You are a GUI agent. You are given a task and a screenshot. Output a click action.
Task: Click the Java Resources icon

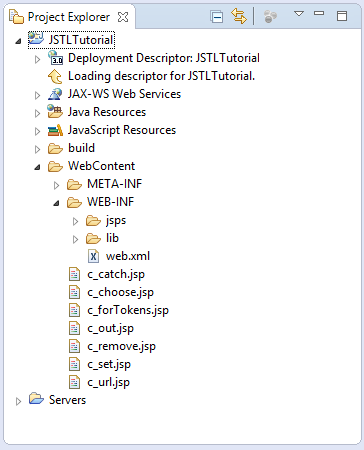[x=55, y=111]
